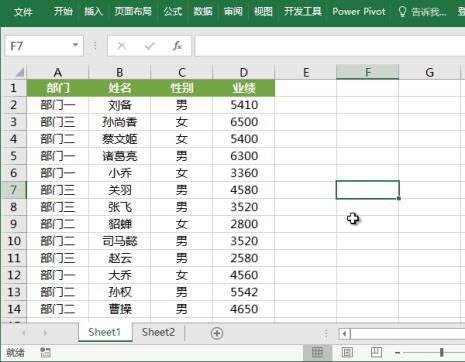This screenshot has width=465, height=362.
Task: Open the 开发工具 ribbon tab
Action: (303, 12)
